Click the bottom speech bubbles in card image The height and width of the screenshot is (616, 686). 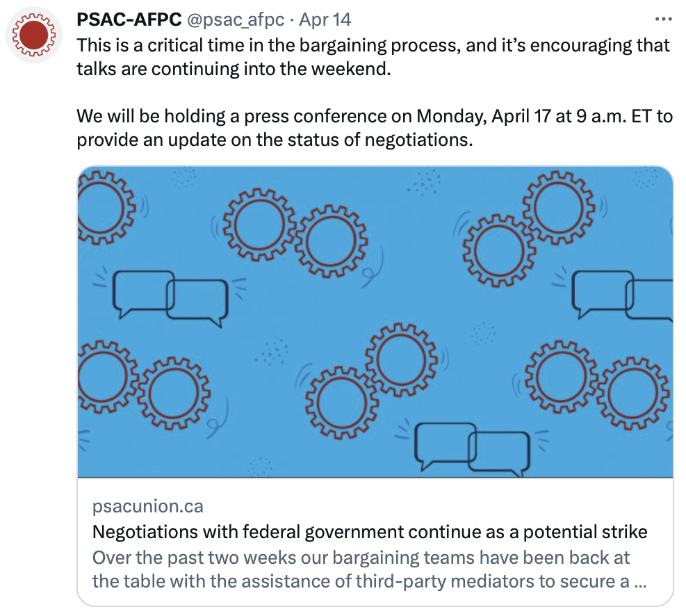473,449
